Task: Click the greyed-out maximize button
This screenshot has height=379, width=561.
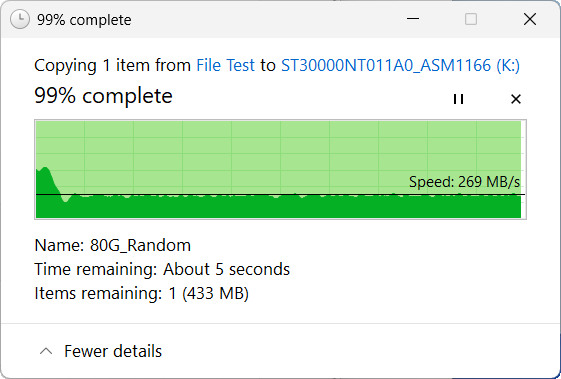Action: pos(471,19)
